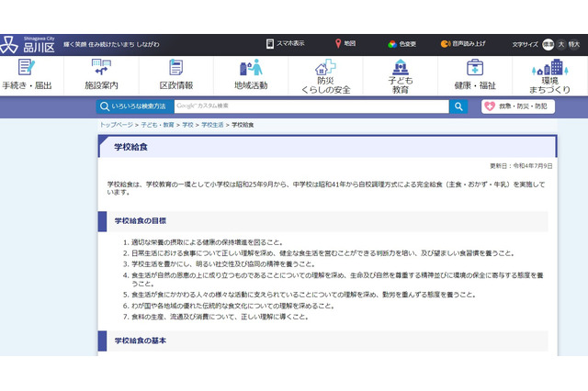Click goal 1 about 適切な栄養の摂取
The height and width of the screenshot is (391, 588).
208,242
